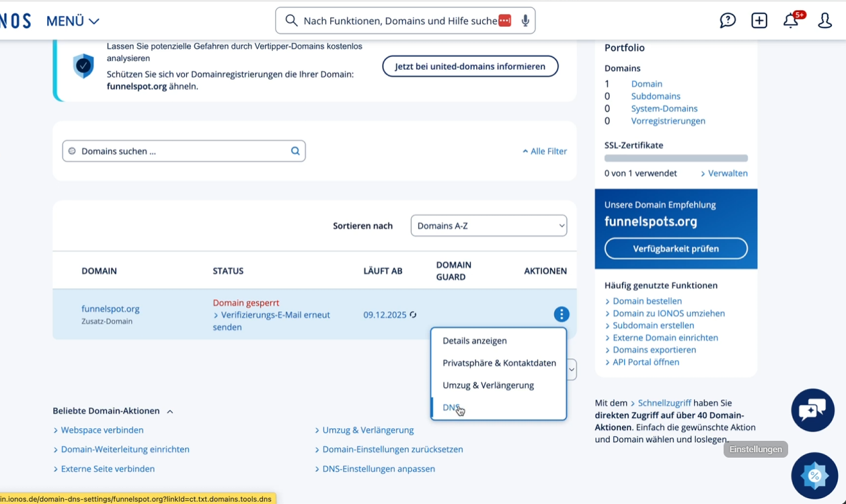
Task: Open the help chat bubble icon
Action: 728,21
